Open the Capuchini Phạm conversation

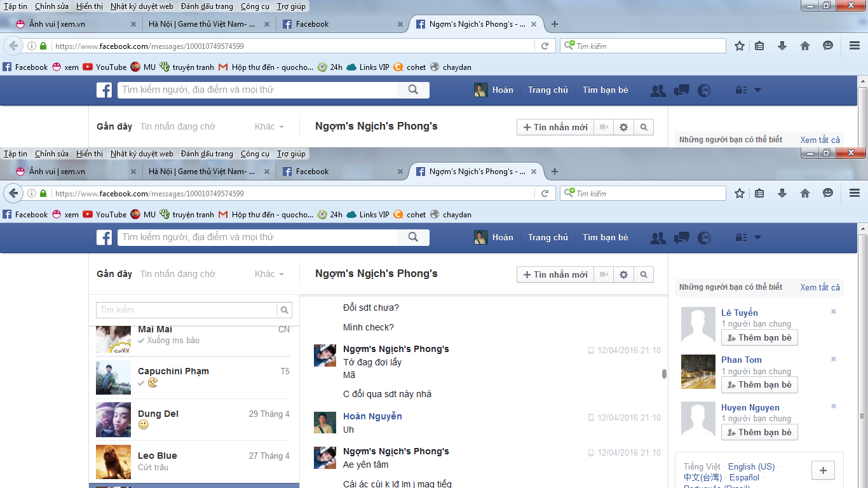(194, 377)
